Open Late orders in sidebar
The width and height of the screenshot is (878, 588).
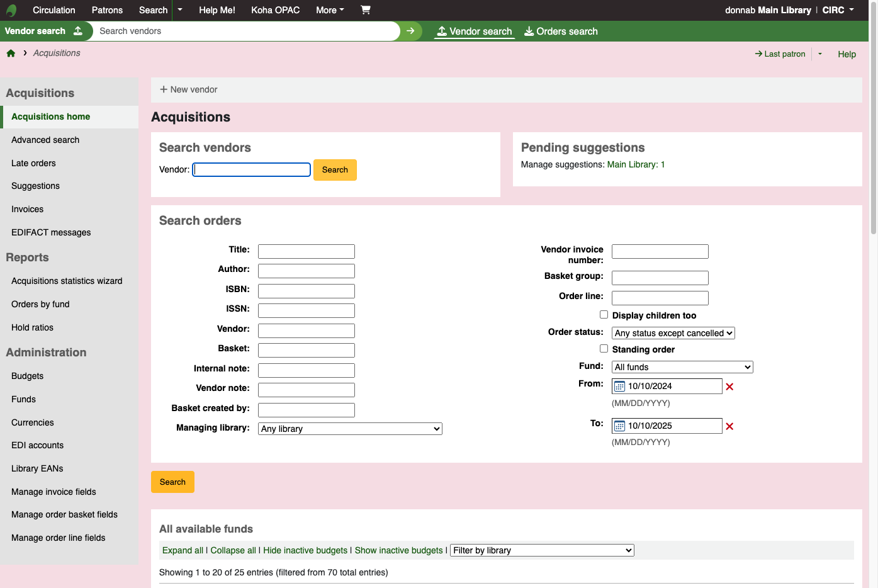click(x=33, y=163)
